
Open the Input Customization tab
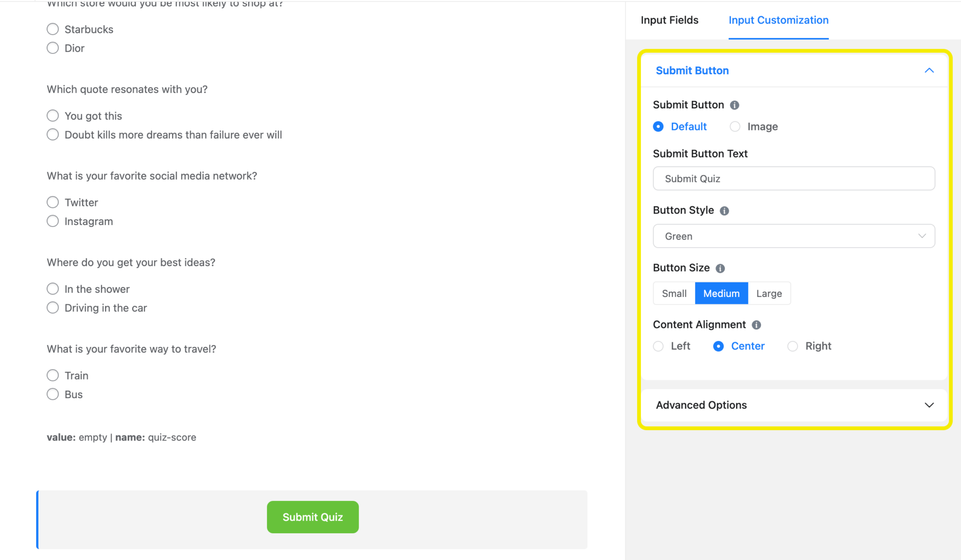point(778,20)
